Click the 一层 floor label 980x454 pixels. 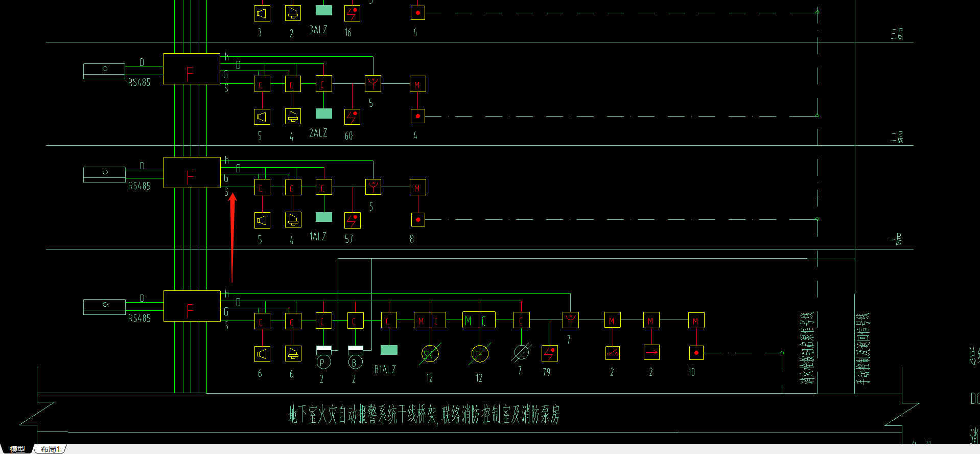(896, 239)
